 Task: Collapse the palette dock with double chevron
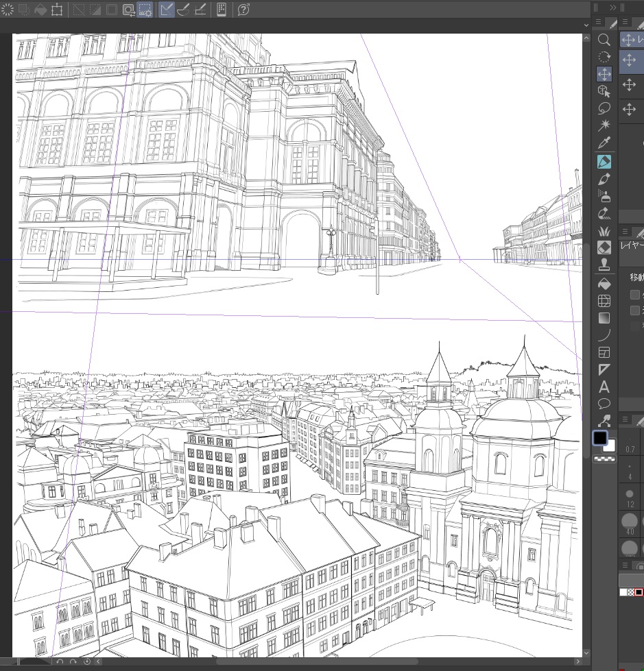612,8
